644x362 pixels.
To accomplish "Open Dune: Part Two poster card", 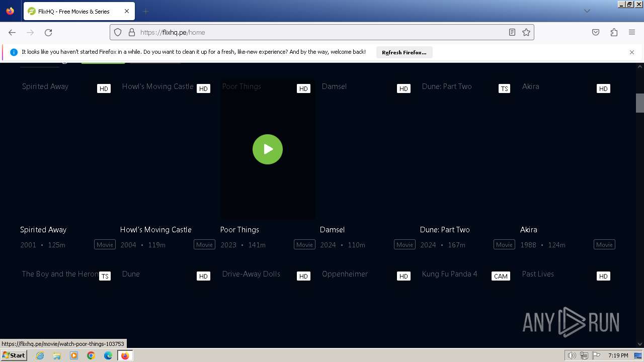I will tap(467, 149).
